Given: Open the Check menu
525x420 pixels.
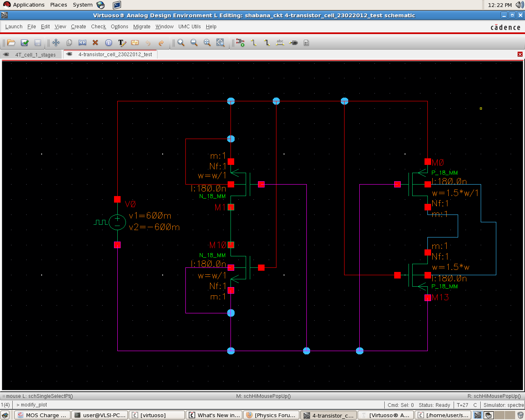Looking at the screenshot, I should [98, 27].
